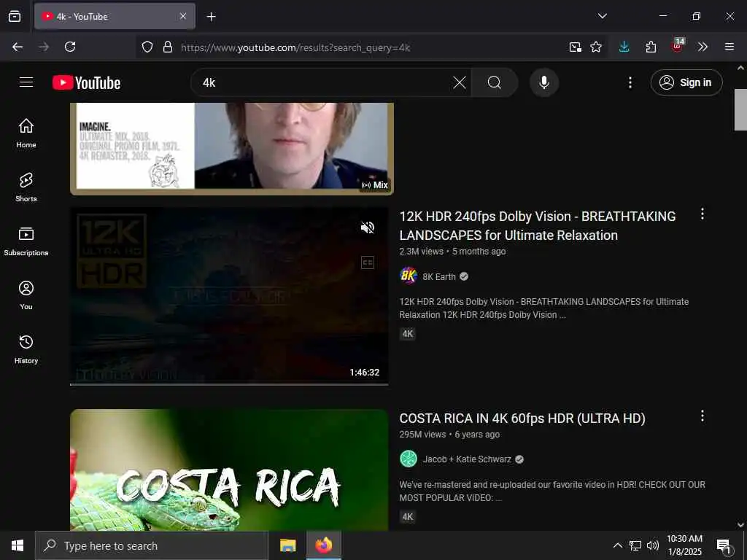Image resolution: width=747 pixels, height=560 pixels.
Task: Open the tracking protection shield icon
Action: pyautogui.click(x=147, y=47)
